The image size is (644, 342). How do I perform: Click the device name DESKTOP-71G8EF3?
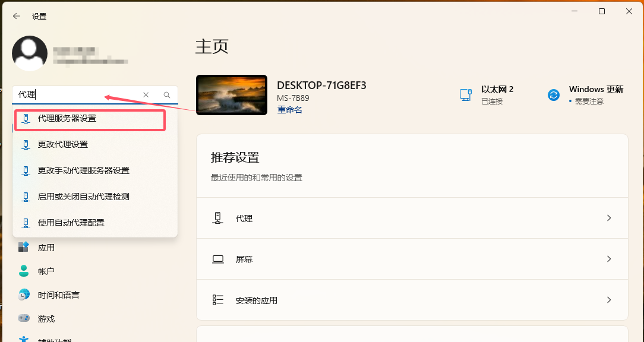tap(321, 85)
